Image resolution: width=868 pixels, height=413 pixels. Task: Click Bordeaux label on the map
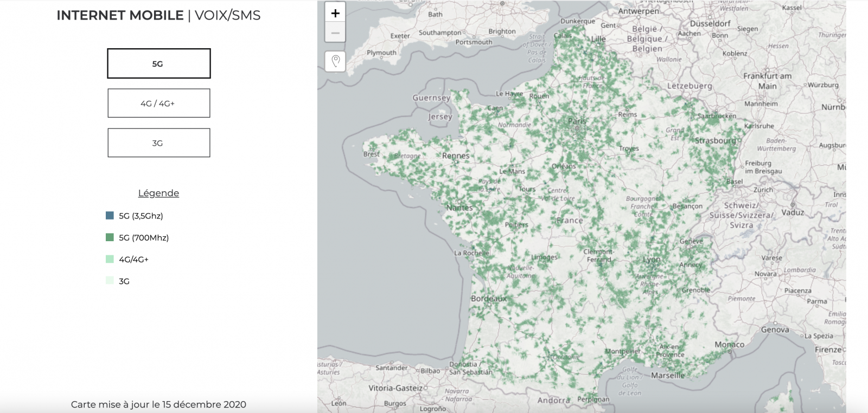click(x=489, y=299)
